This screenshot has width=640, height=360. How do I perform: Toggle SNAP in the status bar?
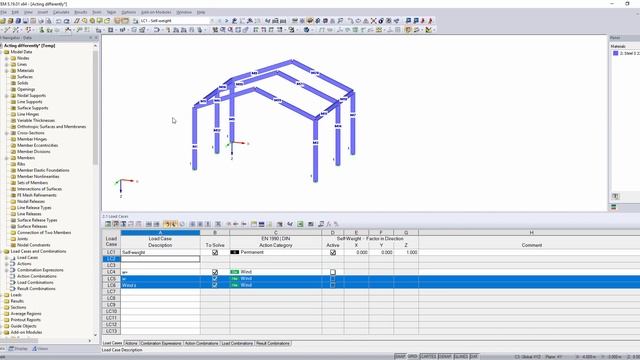(x=400, y=357)
